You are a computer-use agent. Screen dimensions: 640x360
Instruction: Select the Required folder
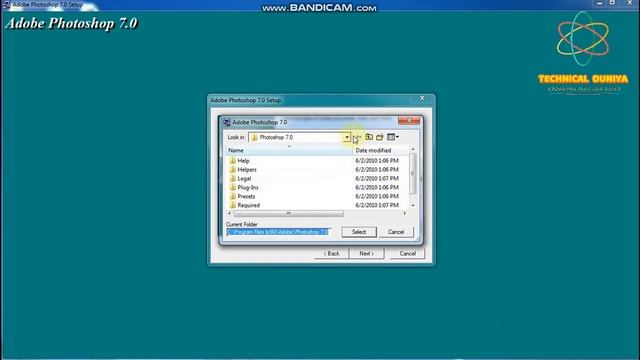click(249, 205)
